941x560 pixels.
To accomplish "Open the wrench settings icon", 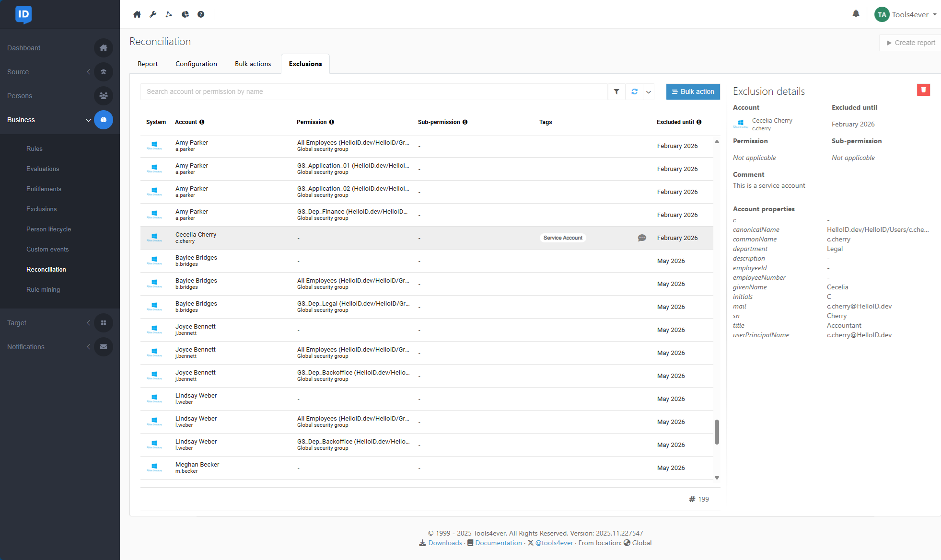I will click(153, 14).
